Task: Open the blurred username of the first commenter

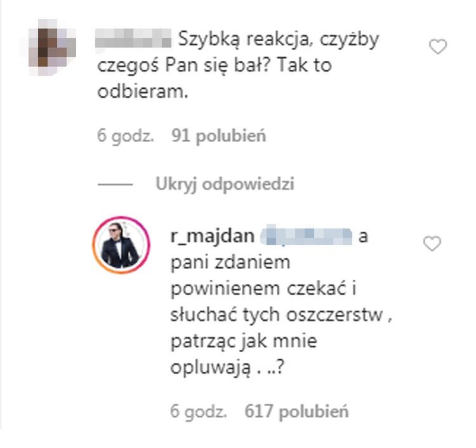Action: [133, 38]
